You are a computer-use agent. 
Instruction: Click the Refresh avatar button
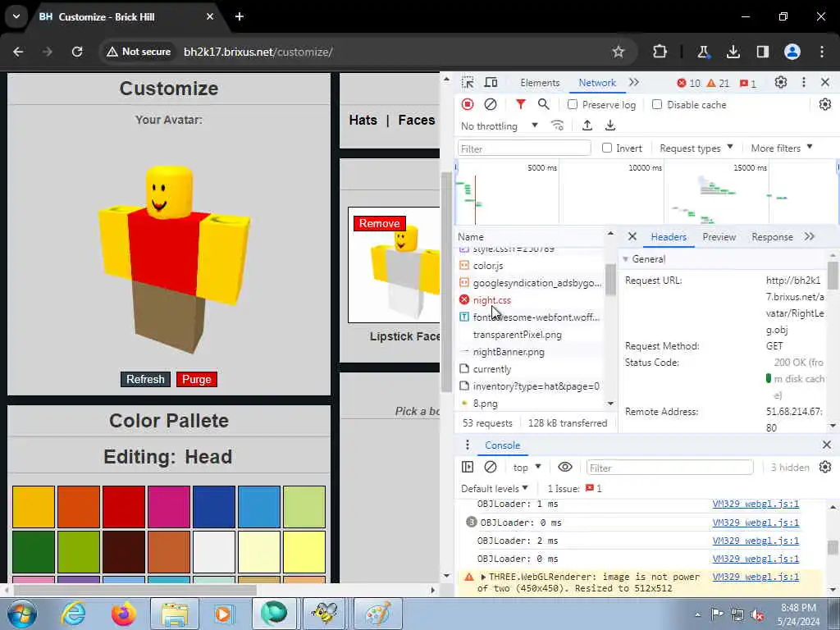145,379
